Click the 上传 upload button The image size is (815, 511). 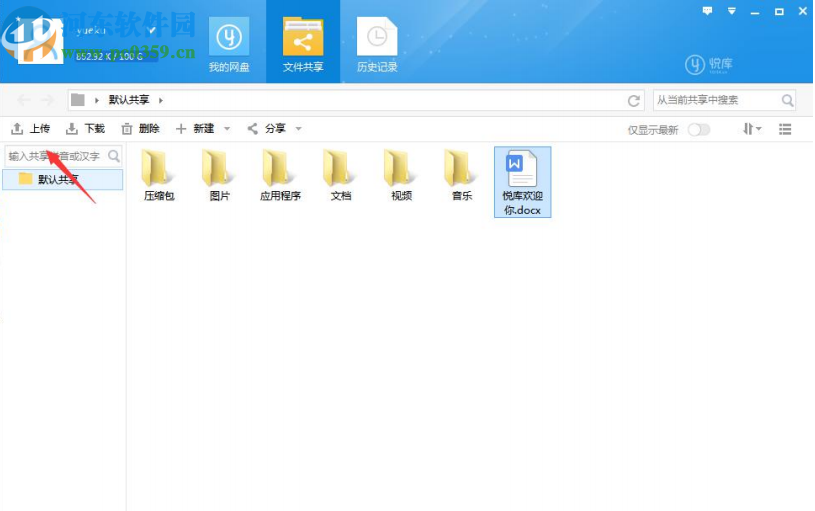[31, 128]
